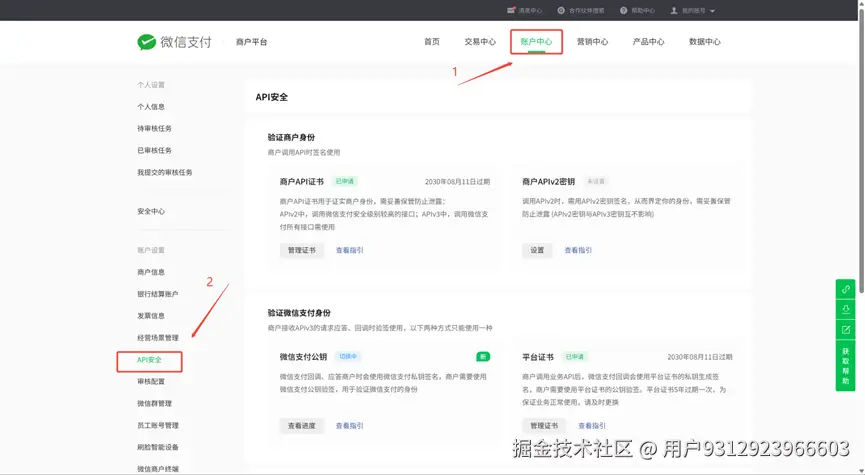Open 员工账号管理 in the sidebar

click(158, 425)
